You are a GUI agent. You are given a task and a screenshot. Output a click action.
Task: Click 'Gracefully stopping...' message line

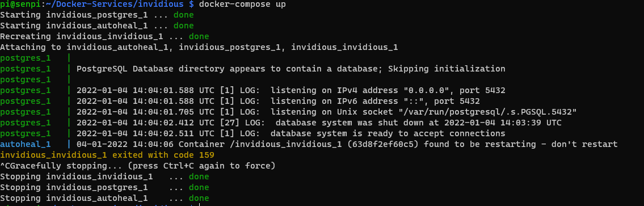coord(137,166)
